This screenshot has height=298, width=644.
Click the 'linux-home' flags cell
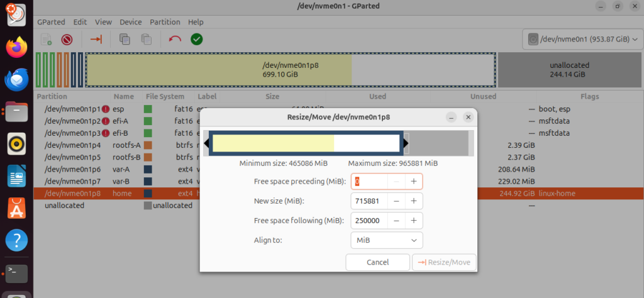557,194
